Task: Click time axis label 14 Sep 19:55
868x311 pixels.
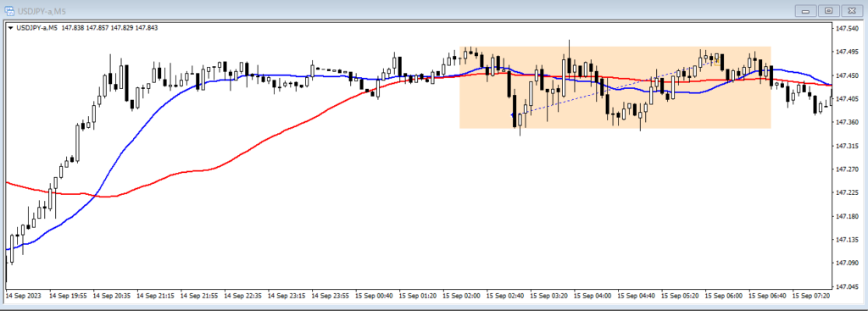Action: pos(68,297)
